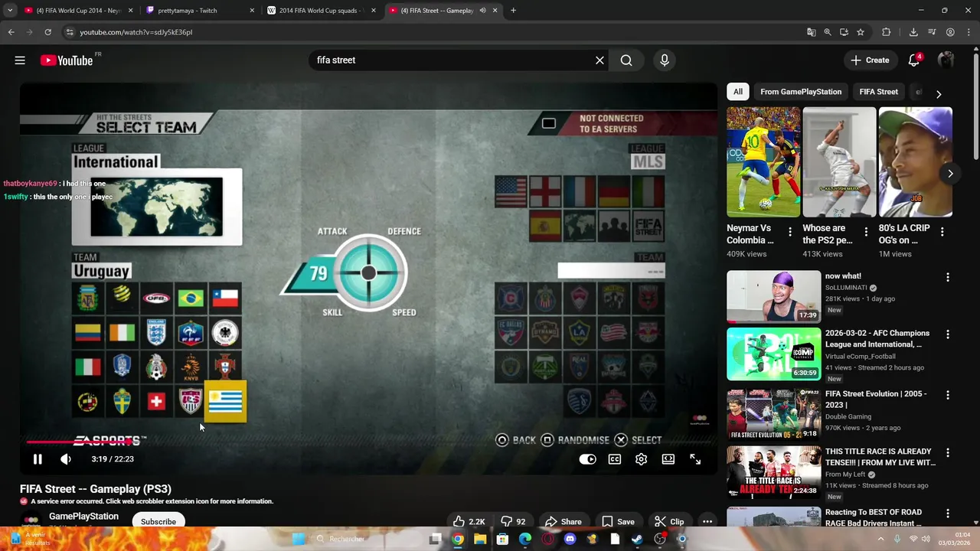Open options for Whose are the PS2 short
The height and width of the screenshot is (551, 980).
pyautogui.click(x=866, y=232)
